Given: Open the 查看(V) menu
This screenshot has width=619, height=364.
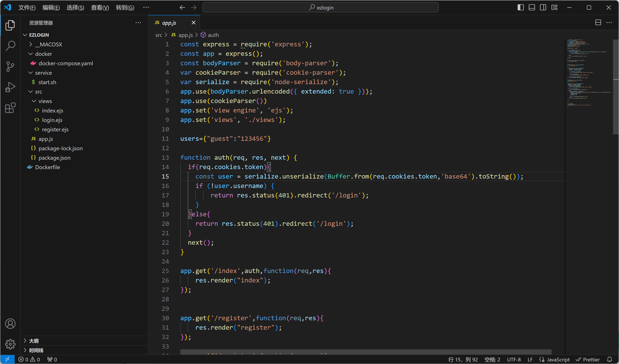Looking at the screenshot, I should click(x=100, y=8).
